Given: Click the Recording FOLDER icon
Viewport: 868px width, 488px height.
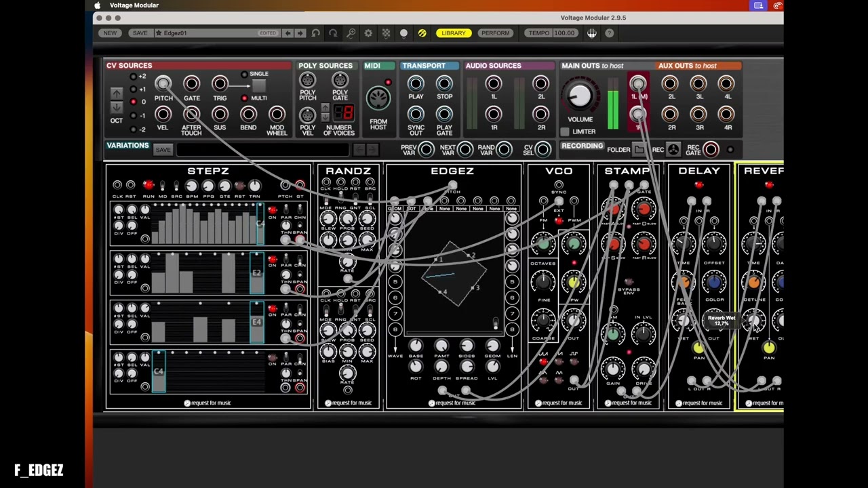Looking at the screenshot, I should click(639, 150).
